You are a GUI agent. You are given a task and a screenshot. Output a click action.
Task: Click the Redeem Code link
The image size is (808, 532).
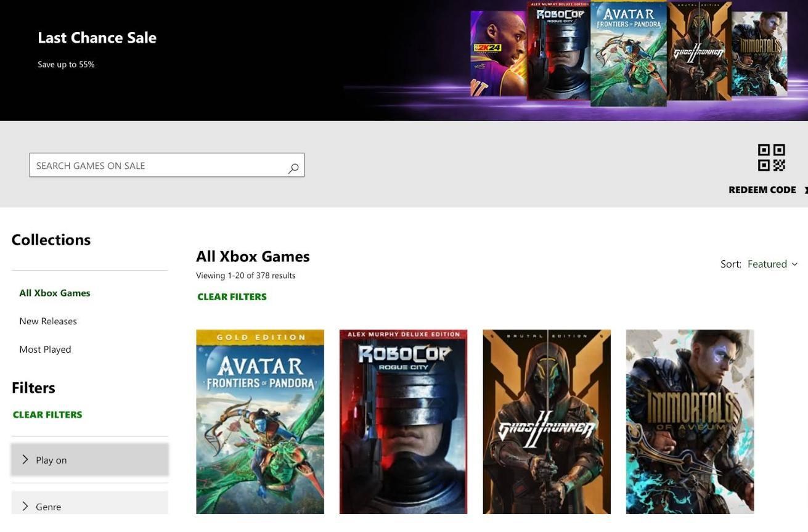pos(762,190)
